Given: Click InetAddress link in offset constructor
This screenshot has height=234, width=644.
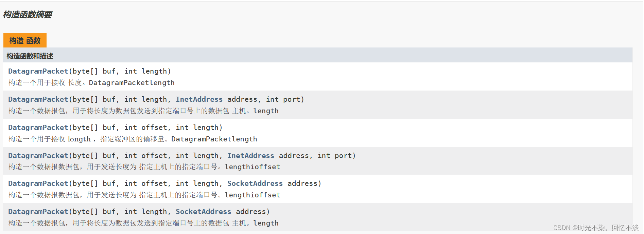Looking at the screenshot, I should point(251,156).
